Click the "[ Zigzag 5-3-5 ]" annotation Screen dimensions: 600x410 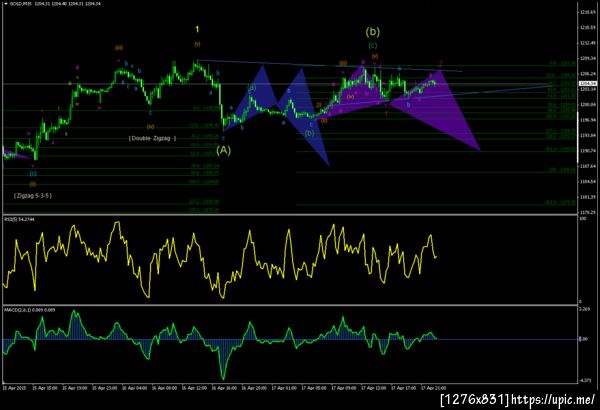coord(33,196)
